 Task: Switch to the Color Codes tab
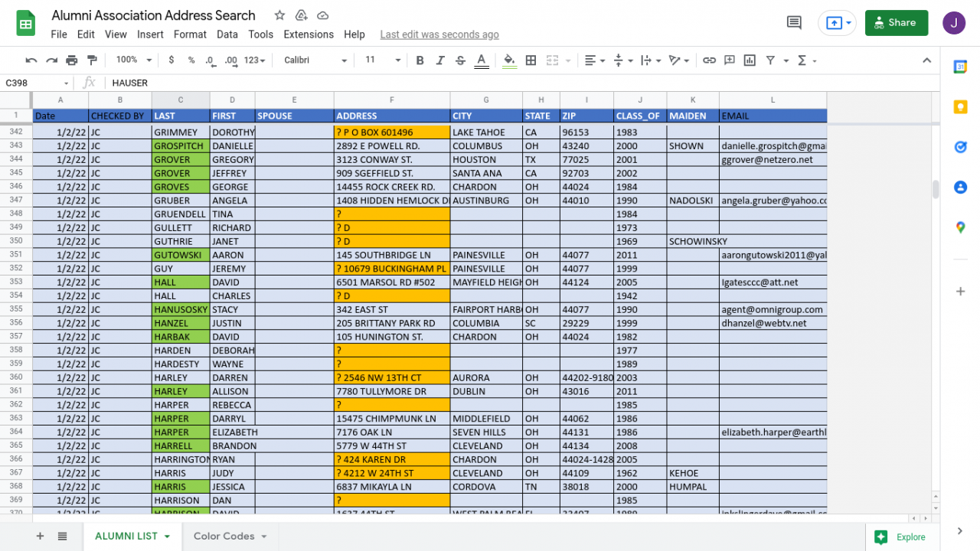pyautogui.click(x=230, y=536)
